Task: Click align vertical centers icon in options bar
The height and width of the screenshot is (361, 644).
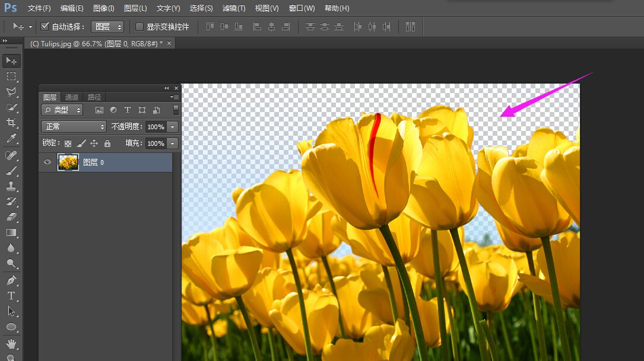Action: pyautogui.click(x=224, y=27)
